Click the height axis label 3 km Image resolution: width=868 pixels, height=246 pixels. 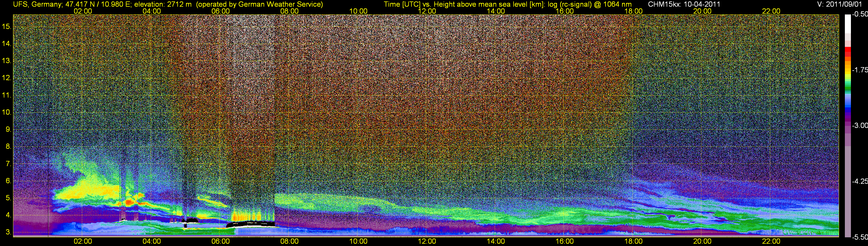8,232
